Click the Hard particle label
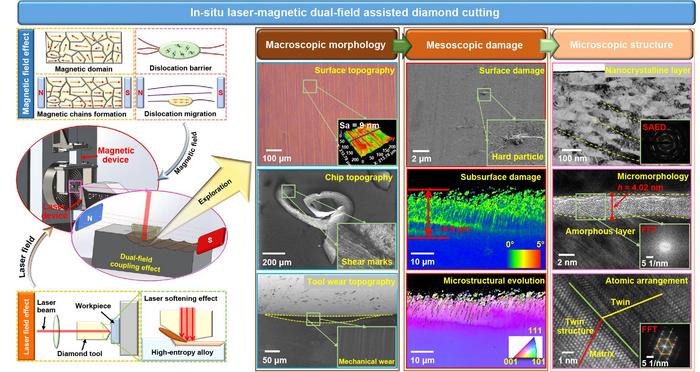This screenshot has height=372, width=700. point(518,156)
